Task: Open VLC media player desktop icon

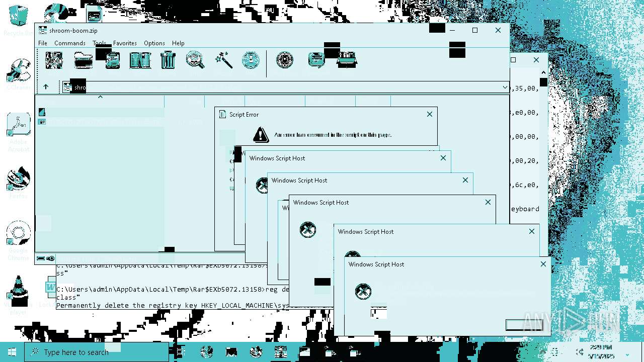Action: 19,295
